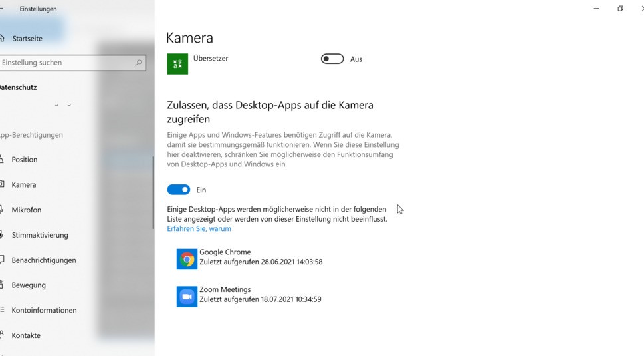
Task: Open Mikrofon settings
Action: click(x=27, y=210)
